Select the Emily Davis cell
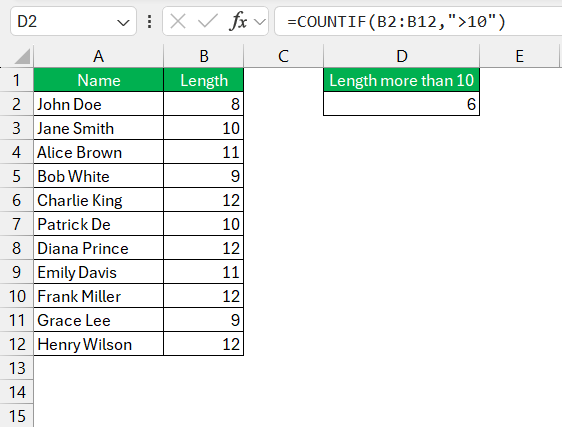The width and height of the screenshot is (562, 427). 99,272
